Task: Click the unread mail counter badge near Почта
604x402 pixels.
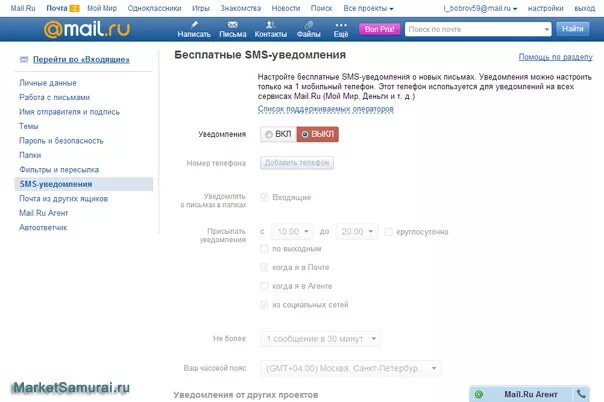Action: tap(74, 8)
